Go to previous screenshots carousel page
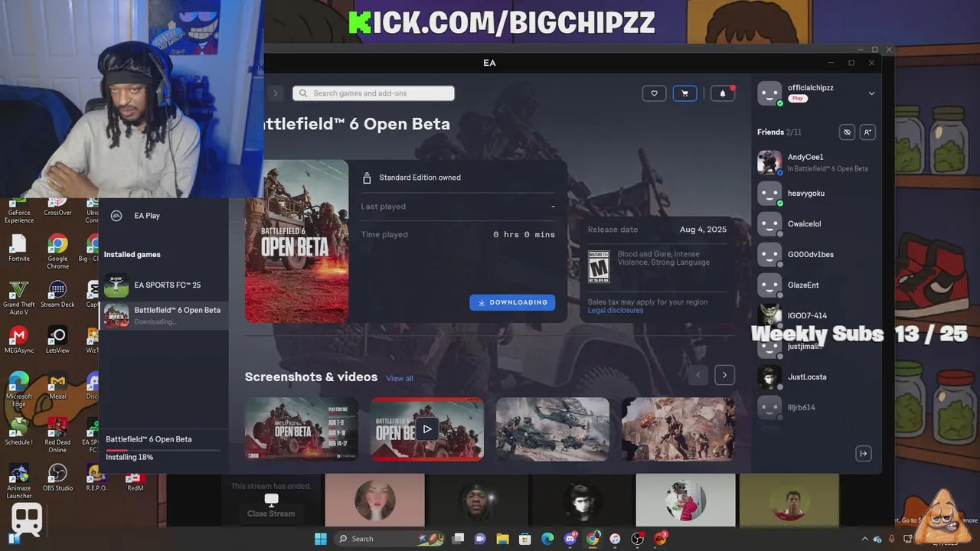The image size is (980, 551). click(x=697, y=375)
